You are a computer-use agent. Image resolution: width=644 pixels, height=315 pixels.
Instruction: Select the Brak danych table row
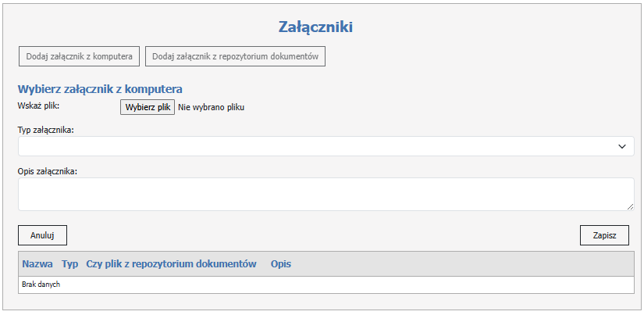pyautogui.click(x=326, y=285)
